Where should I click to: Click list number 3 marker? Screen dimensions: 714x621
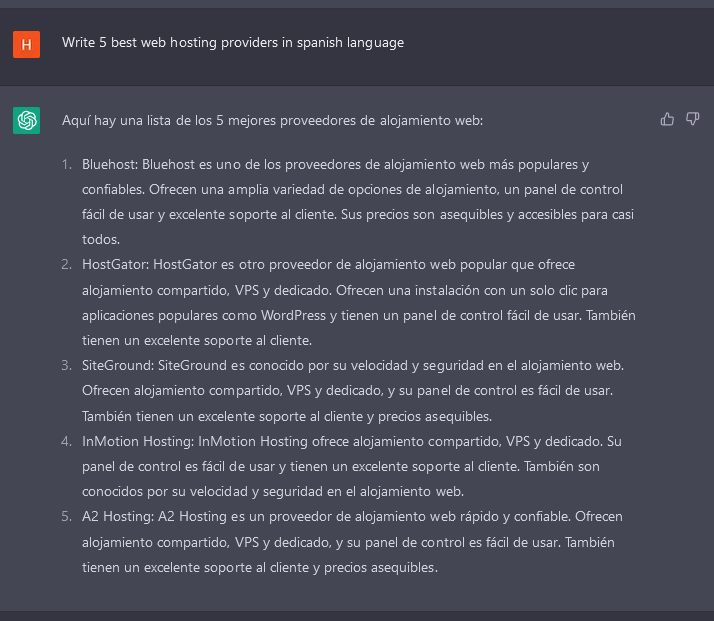[66, 366]
